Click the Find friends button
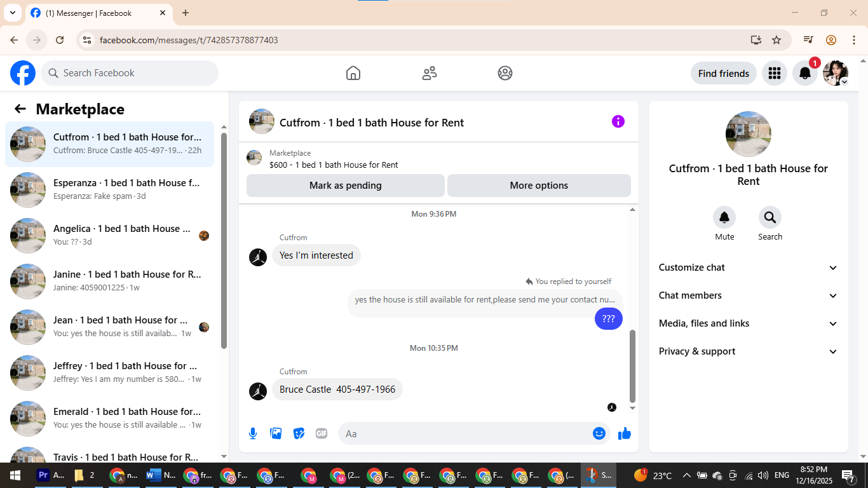Screen dimensions: 868x488 click(x=724, y=73)
